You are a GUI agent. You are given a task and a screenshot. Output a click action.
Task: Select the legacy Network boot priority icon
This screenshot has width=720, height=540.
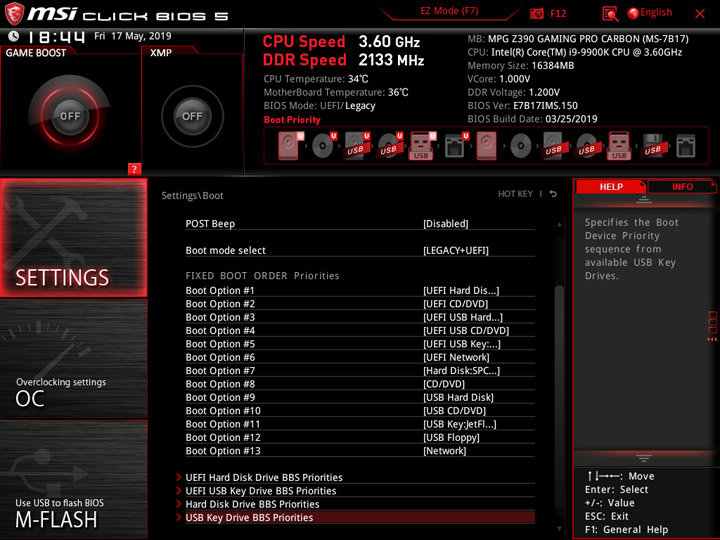click(x=686, y=146)
